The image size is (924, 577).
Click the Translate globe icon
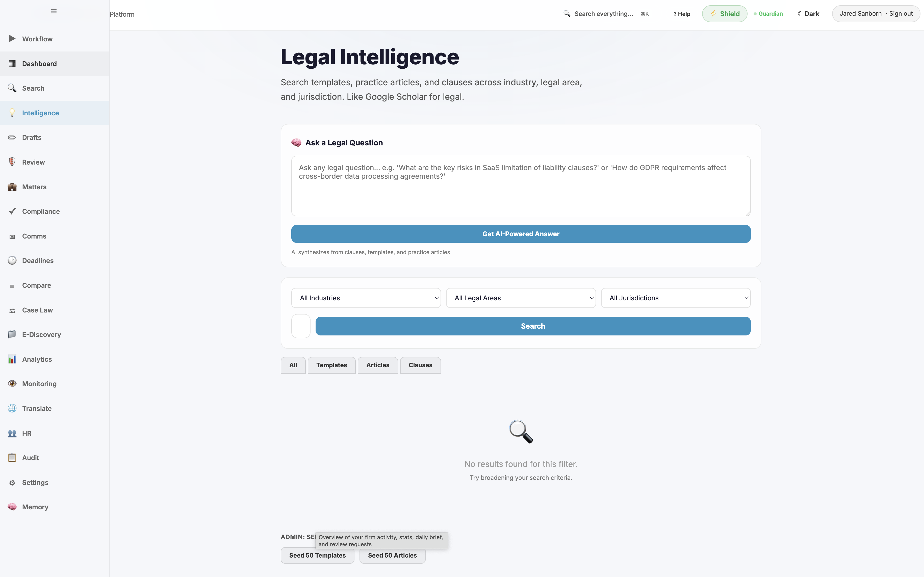[x=12, y=409]
